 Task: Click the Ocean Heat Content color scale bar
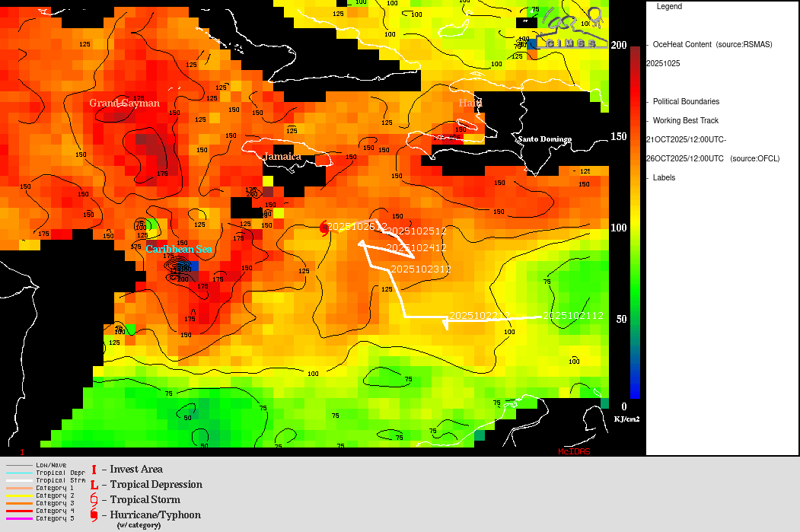[635, 222]
